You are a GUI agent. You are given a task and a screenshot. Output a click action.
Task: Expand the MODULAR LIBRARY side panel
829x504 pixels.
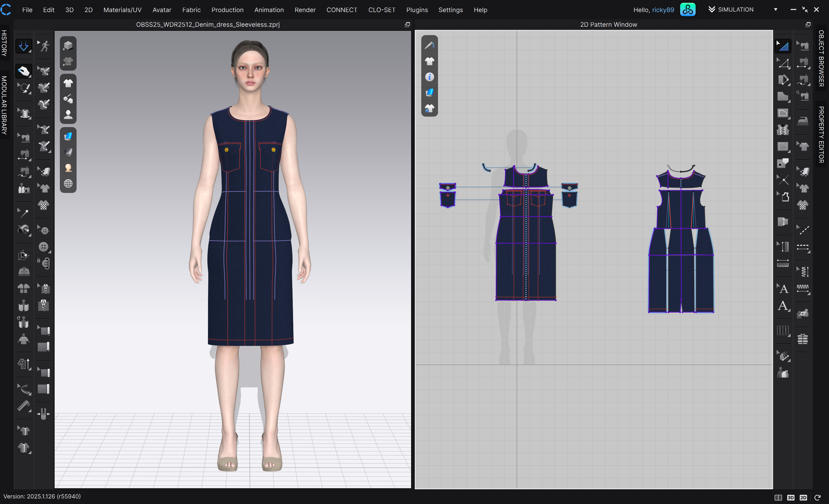point(4,105)
